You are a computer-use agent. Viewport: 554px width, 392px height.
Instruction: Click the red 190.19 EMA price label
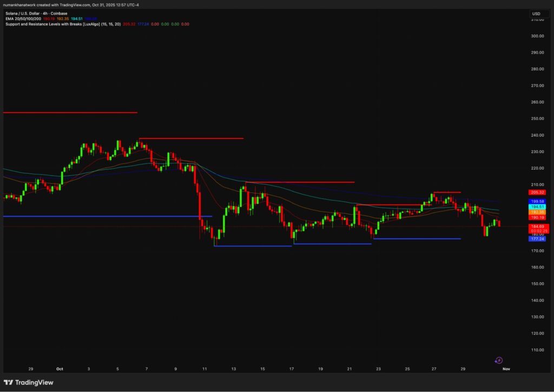tap(538, 217)
